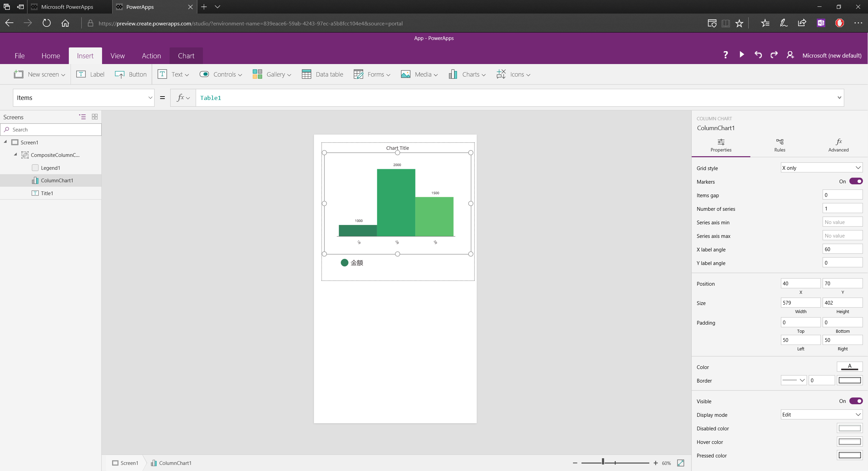Open the Border color swatch
The width and height of the screenshot is (868, 471).
tap(849, 380)
